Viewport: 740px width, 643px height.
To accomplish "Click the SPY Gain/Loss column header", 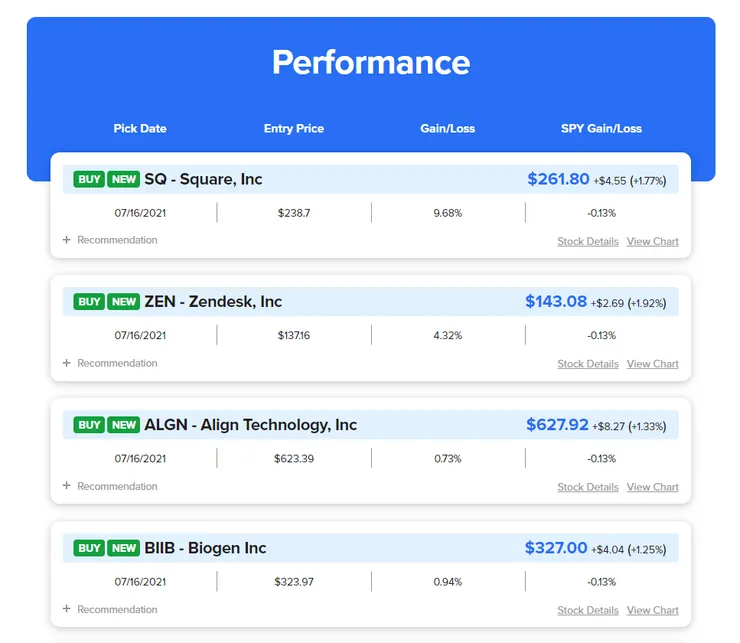I will point(601,128).
